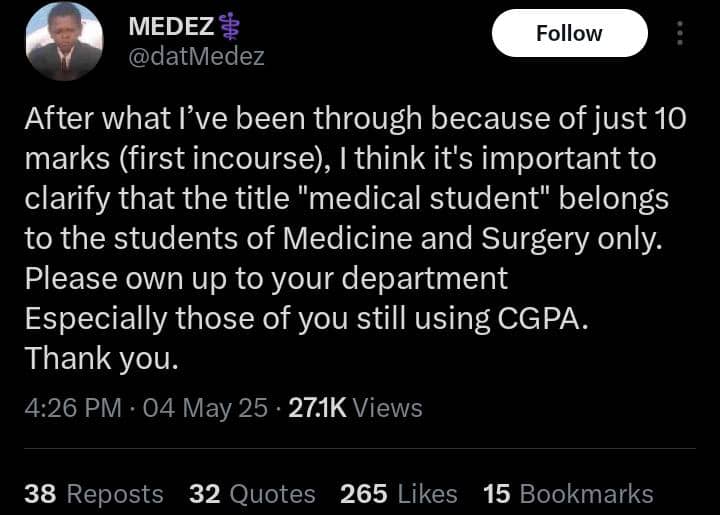The image size is (720, 515).
Task: Click the quoted "medical student" phrase
Action: [x=424, y=198]
